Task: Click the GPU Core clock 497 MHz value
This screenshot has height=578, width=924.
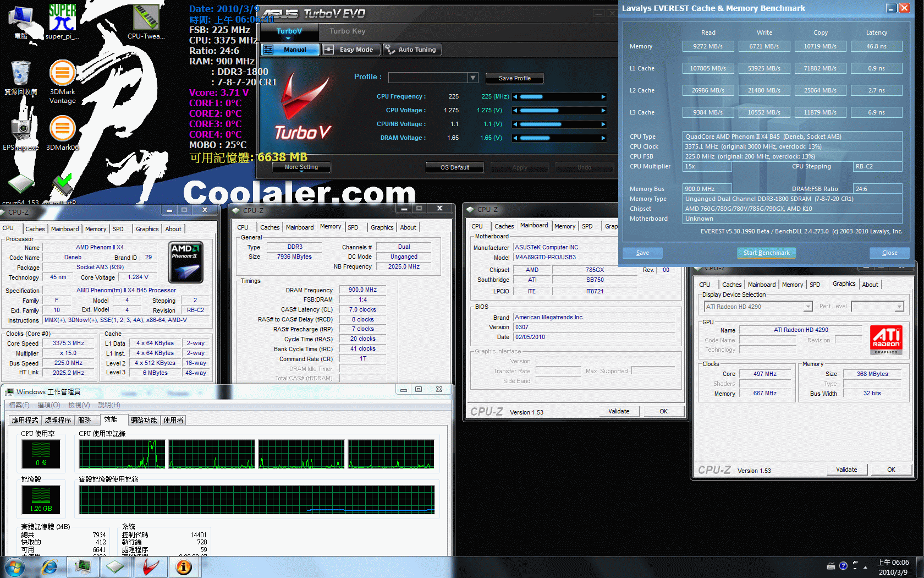Action: 765,374
